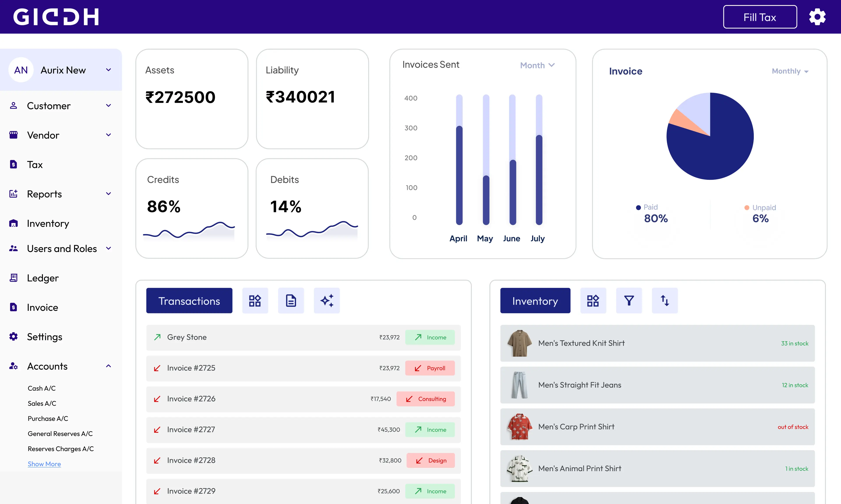Open the Month dropdown on Invoices Sent
Screen dimensions: 841x504
(x=537, y=65)
